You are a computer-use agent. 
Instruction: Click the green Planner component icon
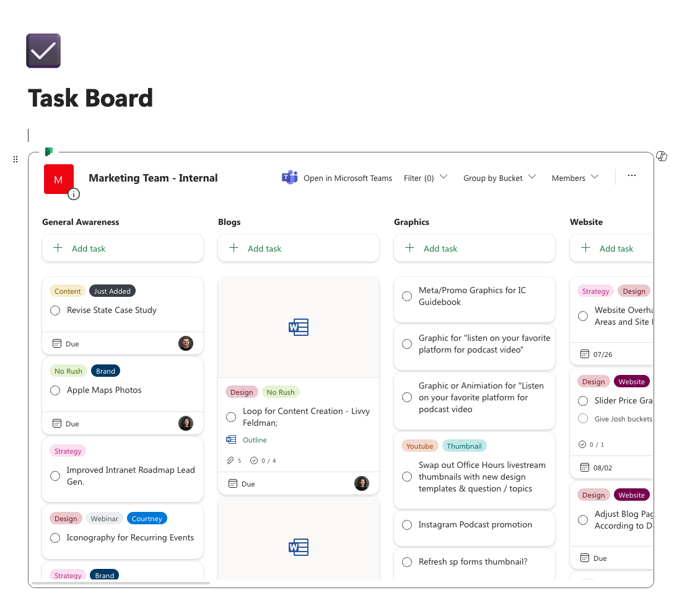click(49, 152)
